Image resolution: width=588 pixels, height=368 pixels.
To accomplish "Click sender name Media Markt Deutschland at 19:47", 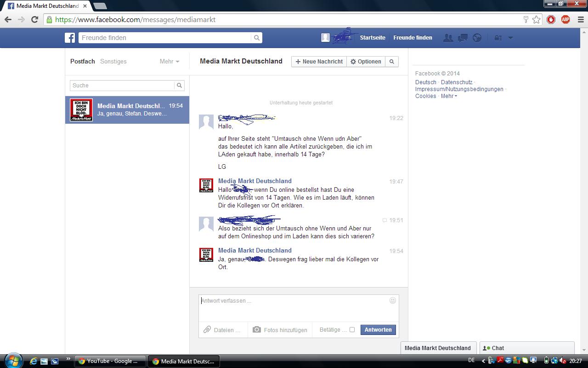I will pyautogui.click(x=255, y=181).
